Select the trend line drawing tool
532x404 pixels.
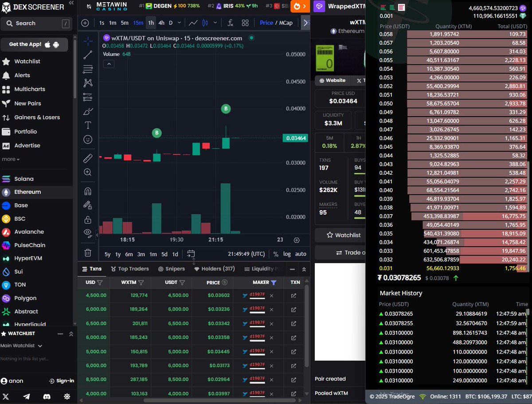[x=88, y=55]
